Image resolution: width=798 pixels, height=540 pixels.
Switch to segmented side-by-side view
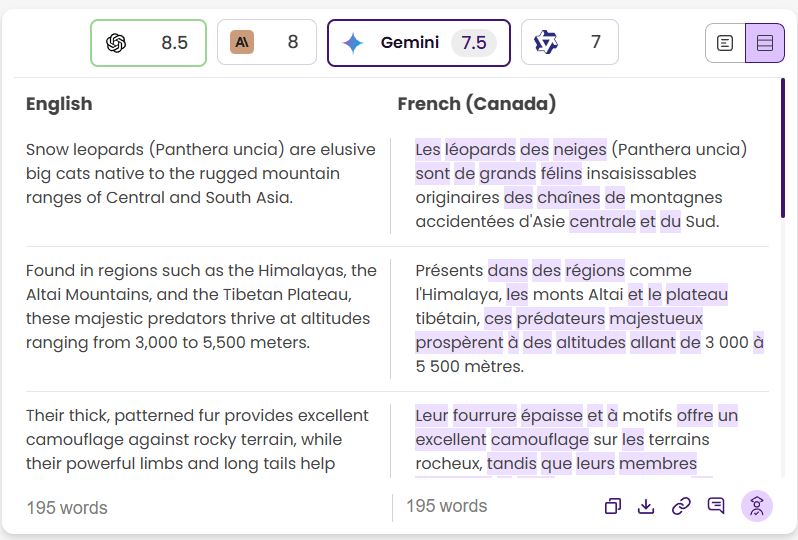pyautogui.click(x=765, y=43)
